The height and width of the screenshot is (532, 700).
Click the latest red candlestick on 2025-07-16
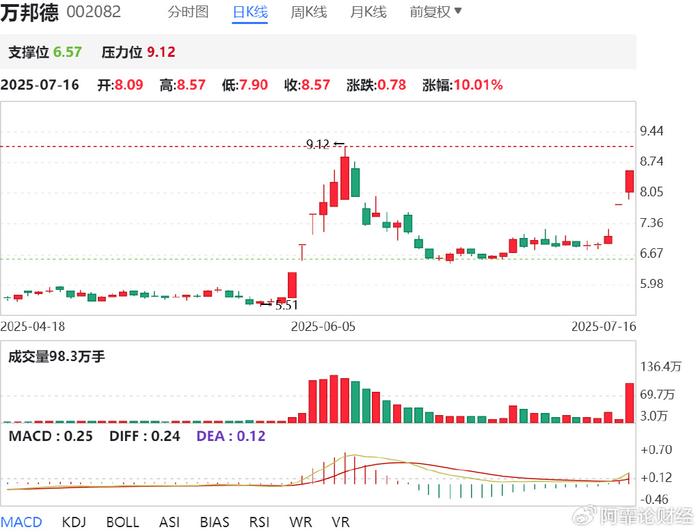[x=630, y=181]
